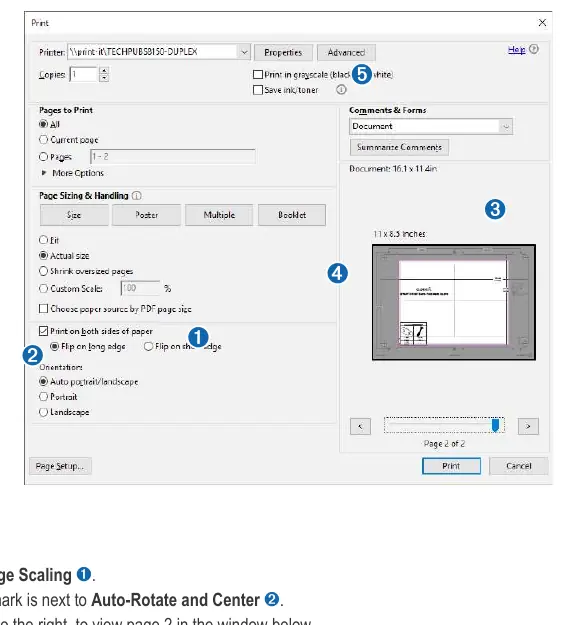The width and height of the screenshot is (571, 625).
Task: Click the Multiple sizing button
Action: tap(219, 215)
